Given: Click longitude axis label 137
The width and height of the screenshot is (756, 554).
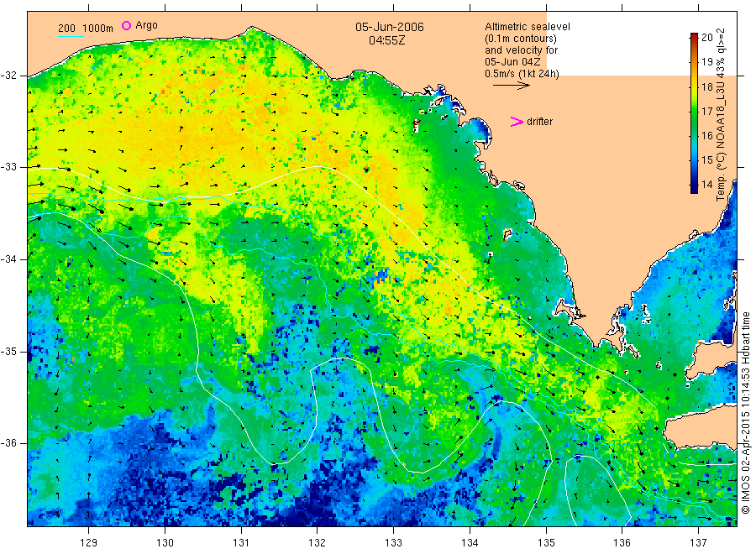Looking at the screenshot, I should (698, 543).
